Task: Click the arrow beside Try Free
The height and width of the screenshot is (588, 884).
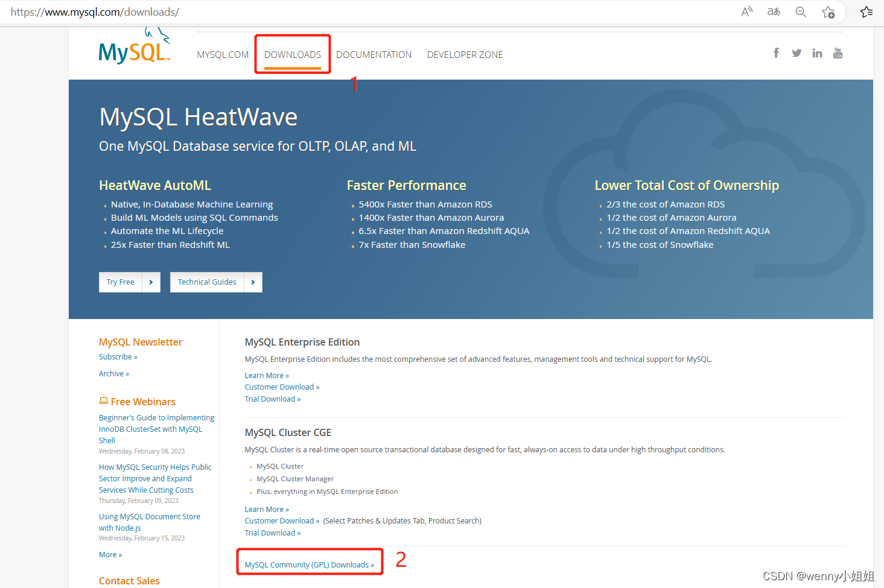Action: [151, 282]
